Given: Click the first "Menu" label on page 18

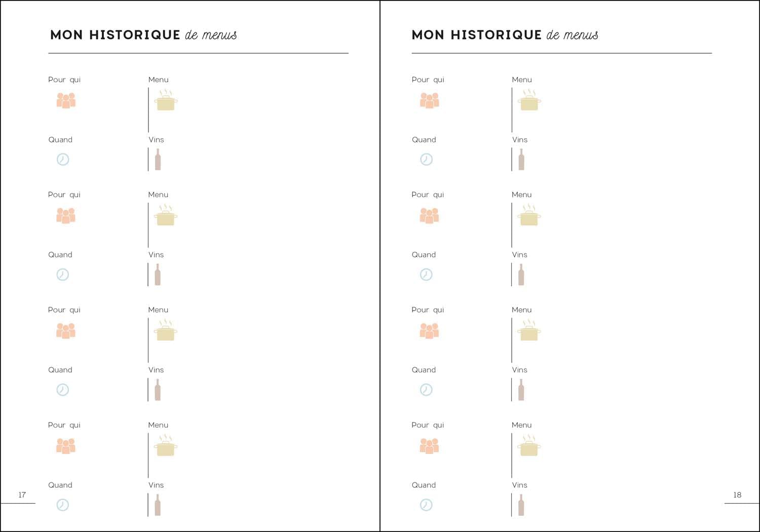Looking at the screenshot, I should click(522, 80).
